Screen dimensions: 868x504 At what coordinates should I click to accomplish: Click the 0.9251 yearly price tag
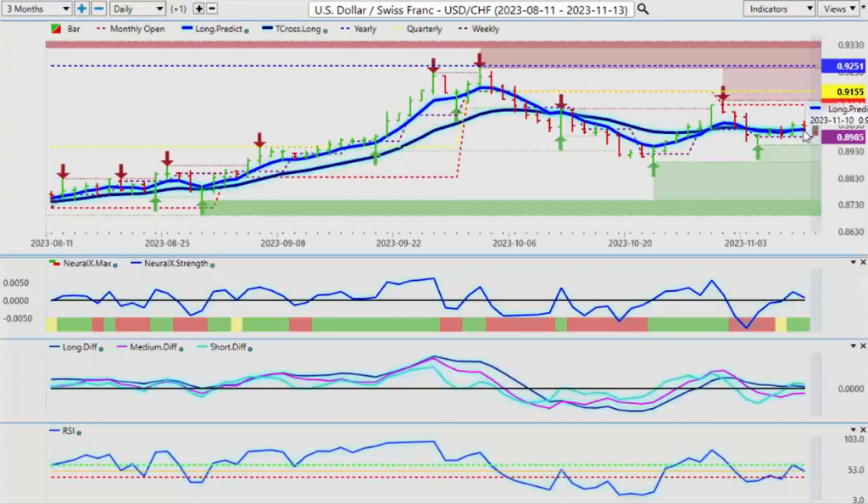click(844, 66)
